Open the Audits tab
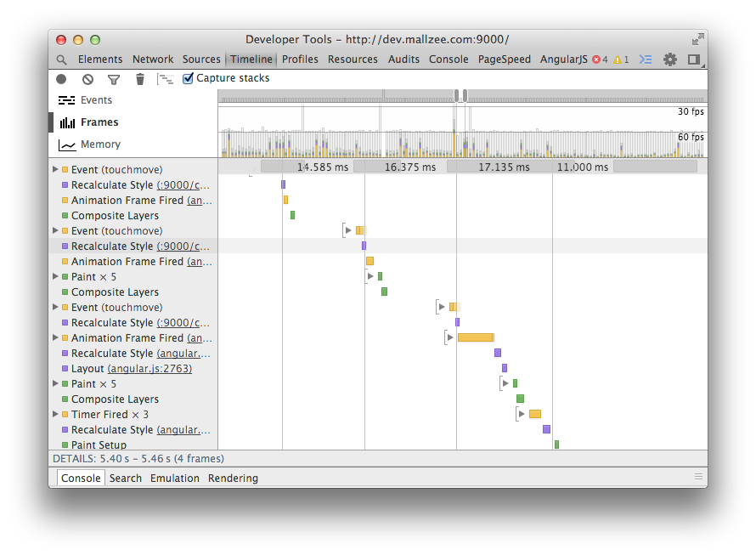This screenshot has height=555, width=756. tap(403, 59)
